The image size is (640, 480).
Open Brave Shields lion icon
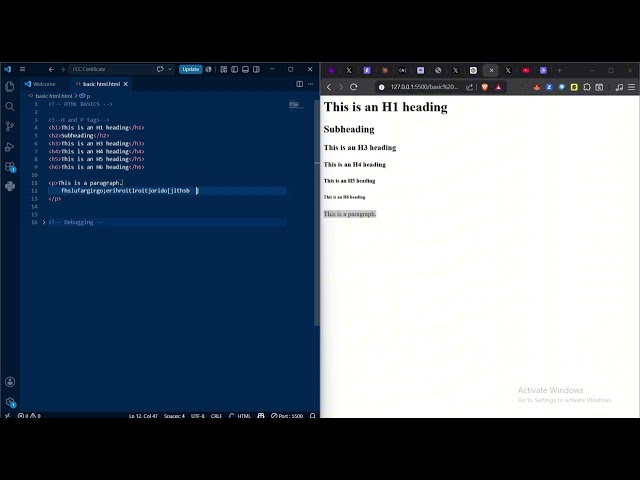(x=485, y=87)
